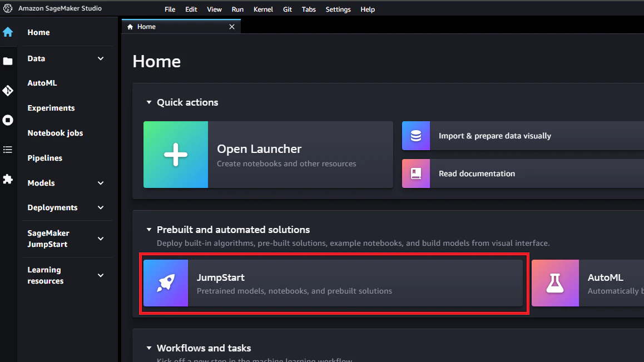Click the Read documentation card
The image size is (644, 362).
pyautogui.click(x=523, y=173)
